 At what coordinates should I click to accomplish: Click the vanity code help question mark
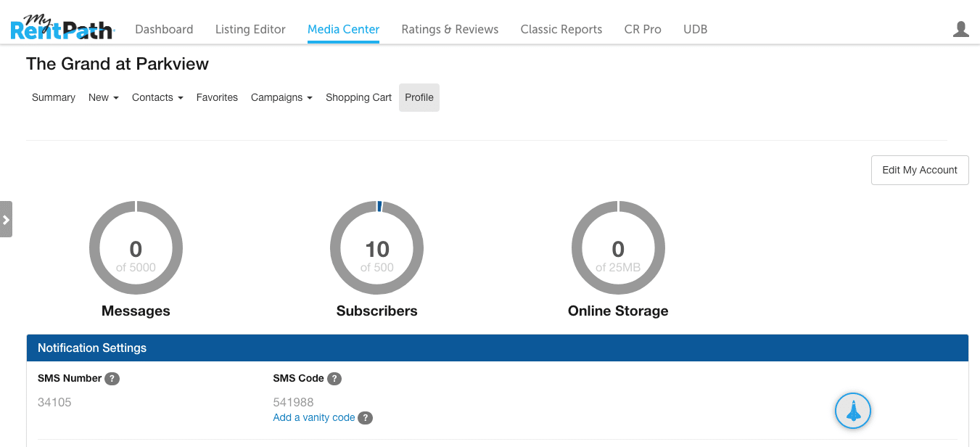pyautogui.click(x=366, y=417)
